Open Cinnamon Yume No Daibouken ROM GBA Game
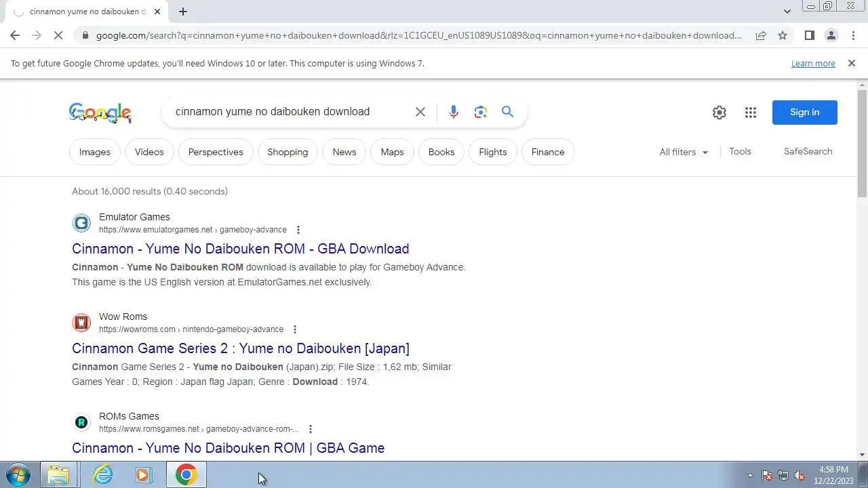 click(x=228, y=448)
